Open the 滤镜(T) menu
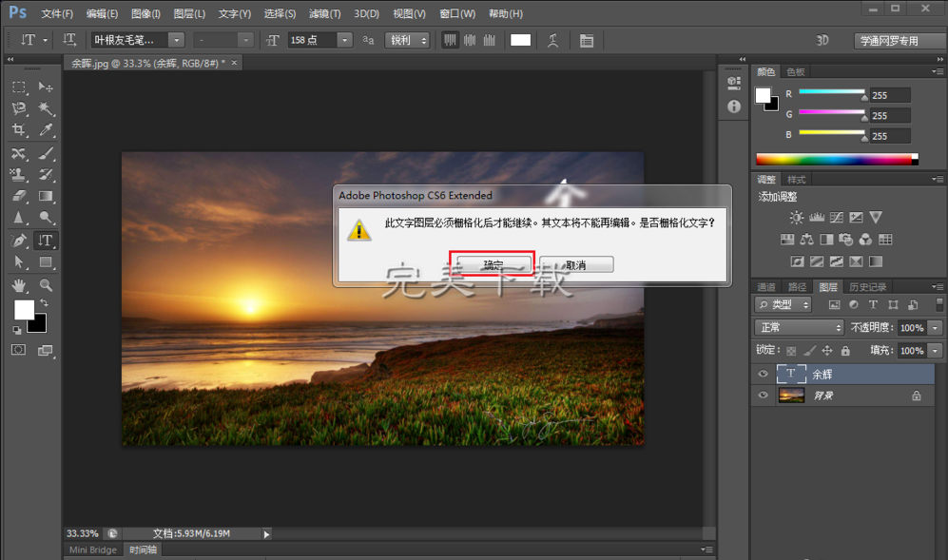 tap(324, 13)
